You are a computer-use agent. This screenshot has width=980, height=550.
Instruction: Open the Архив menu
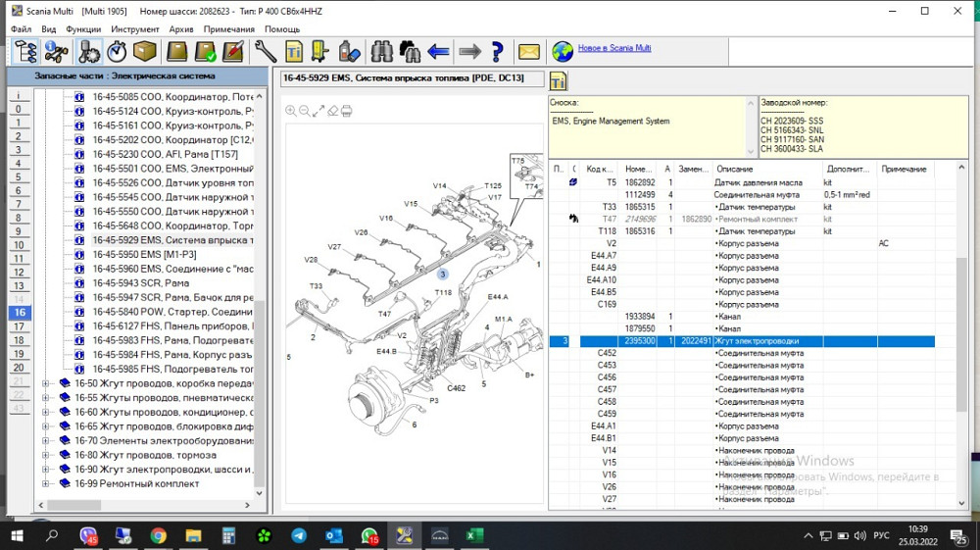[181, 29]
